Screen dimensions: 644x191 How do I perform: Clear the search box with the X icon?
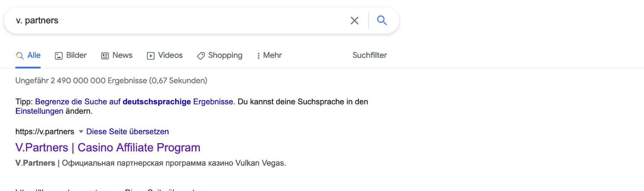tap(354, 21)
